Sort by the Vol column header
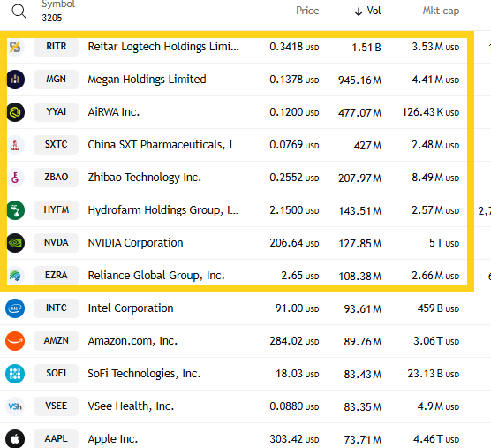 [368, 11]
